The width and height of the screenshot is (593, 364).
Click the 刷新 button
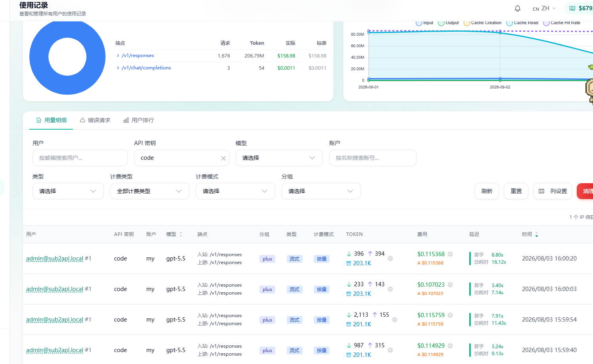tap(487, 191)
